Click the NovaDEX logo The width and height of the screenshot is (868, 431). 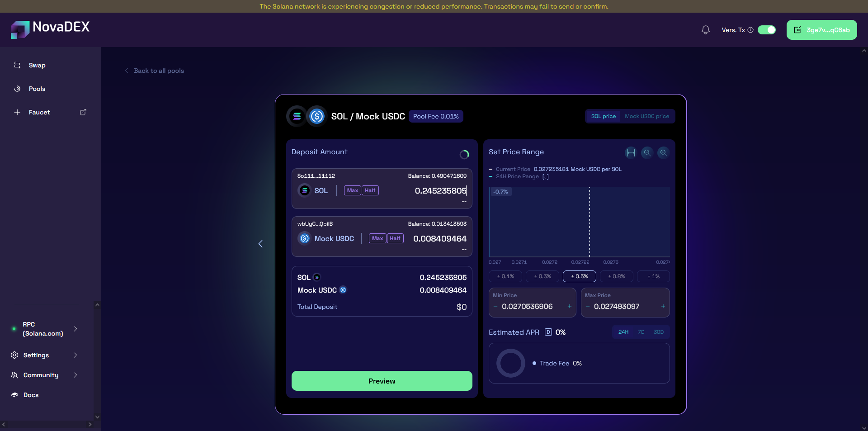coord(50,28)
